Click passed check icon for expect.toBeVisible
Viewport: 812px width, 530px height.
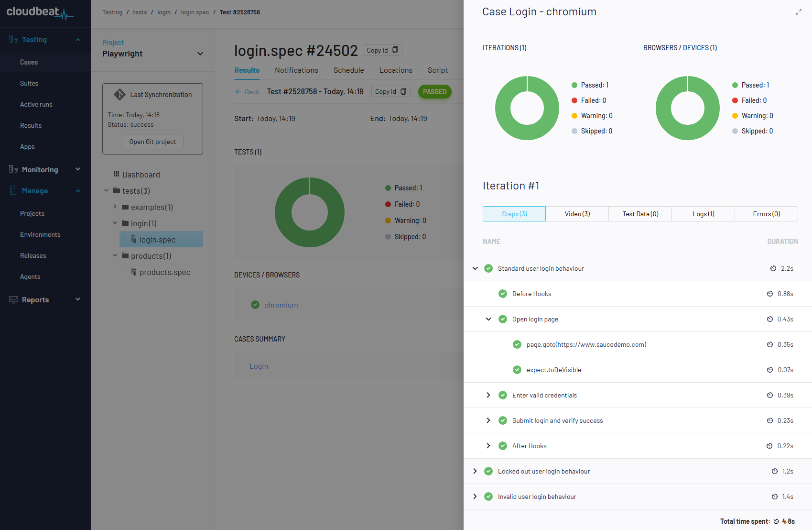pyautogui.click(x=517, y=370)
